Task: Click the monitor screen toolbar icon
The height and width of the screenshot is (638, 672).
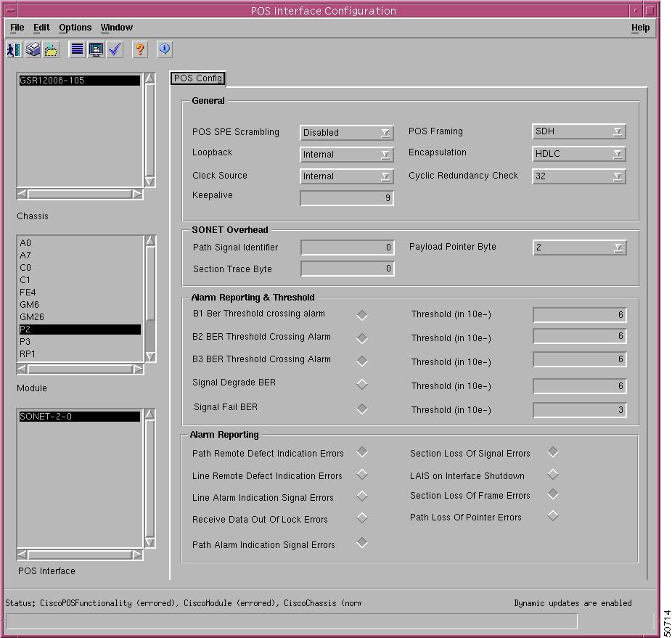Action: click(96, 50)
